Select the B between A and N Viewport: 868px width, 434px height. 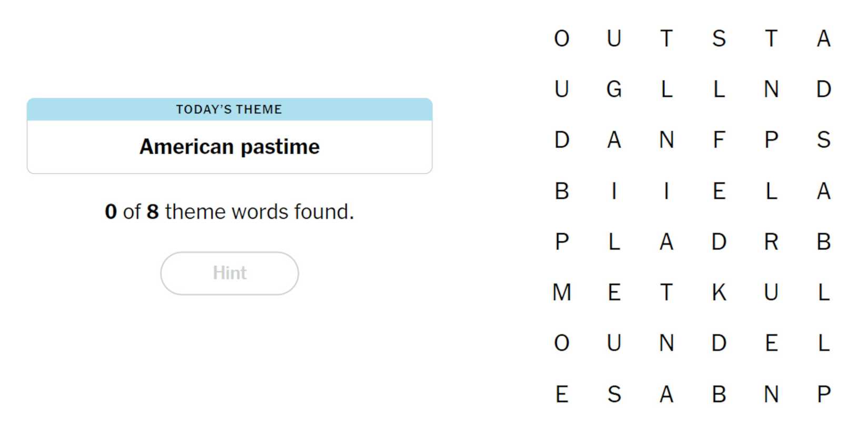point(719,394)
